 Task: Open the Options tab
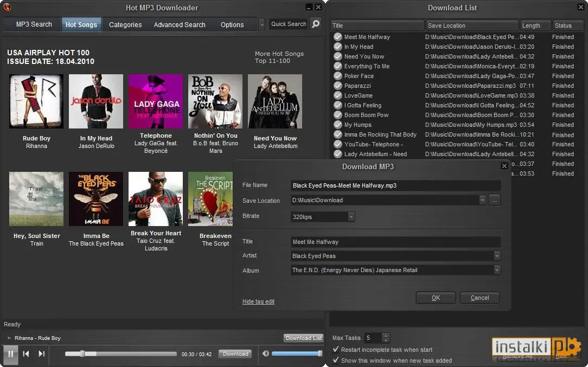232,25
